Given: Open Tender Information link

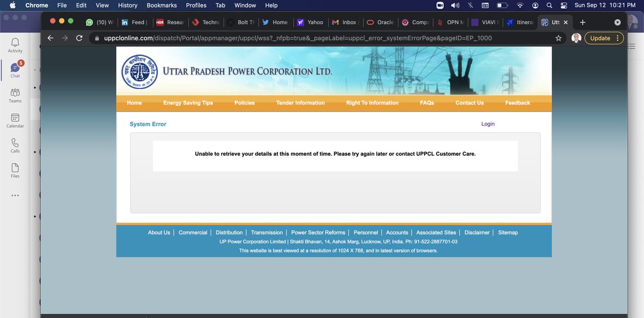Looking at the screenshot, I should point(301,103).
